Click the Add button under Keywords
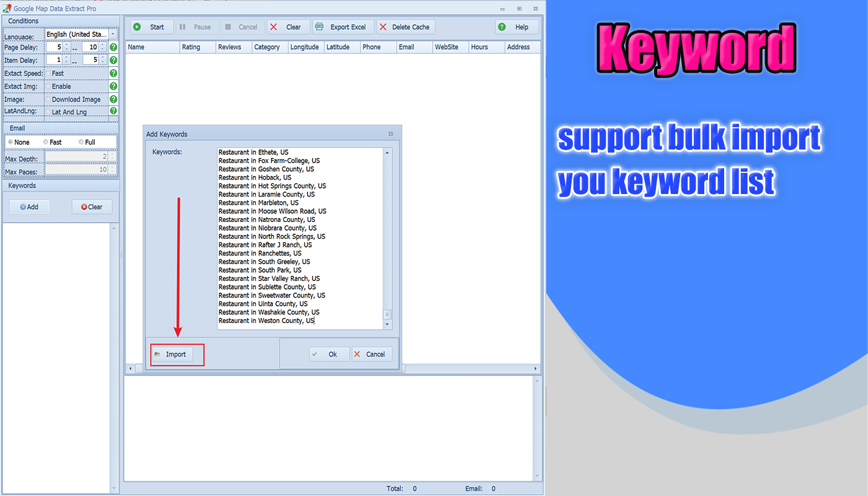 click(x=29, y=207)
